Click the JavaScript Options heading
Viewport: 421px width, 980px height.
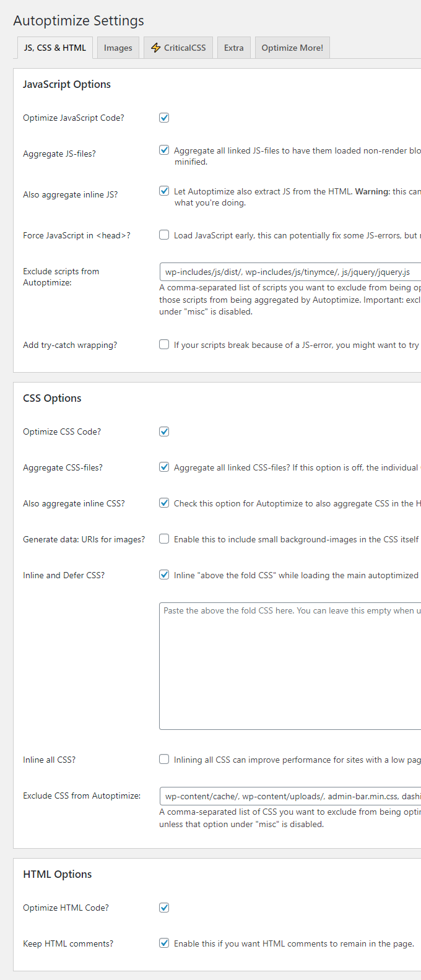67,84
